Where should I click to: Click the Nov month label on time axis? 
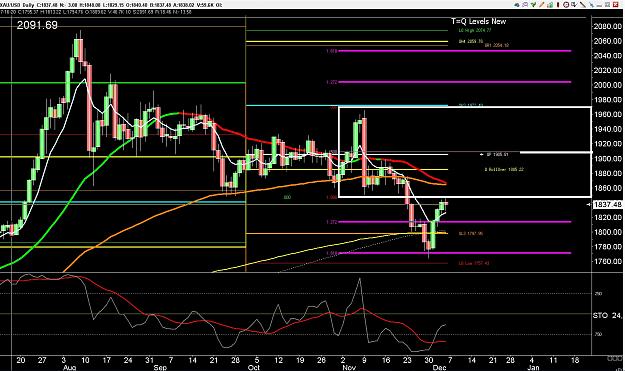[x=349, y=367]
